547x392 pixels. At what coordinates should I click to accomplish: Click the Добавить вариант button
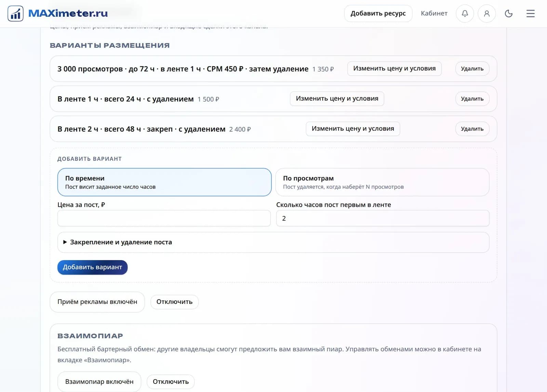[x=92, y=267]
